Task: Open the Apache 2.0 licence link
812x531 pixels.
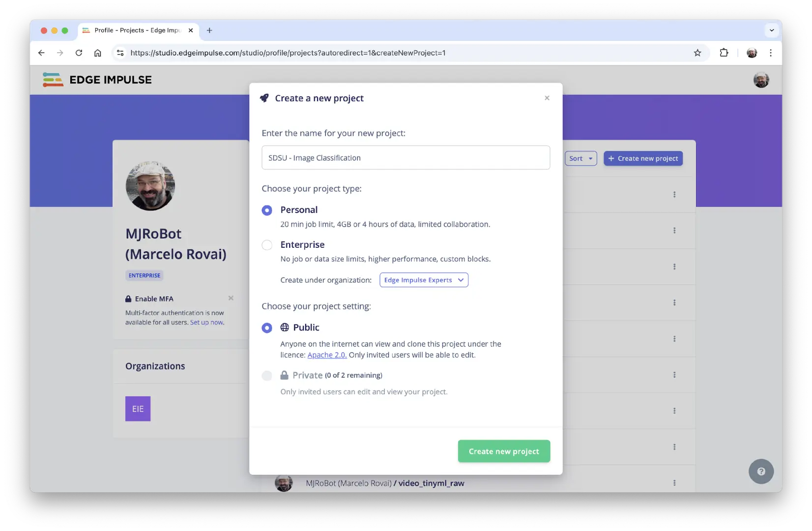Action: click(327, 355)
